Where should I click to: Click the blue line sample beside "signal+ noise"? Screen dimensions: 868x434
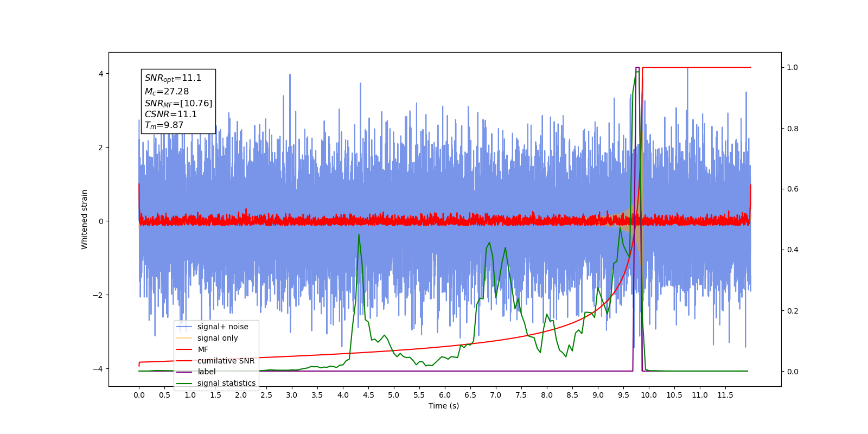[184, 327]
